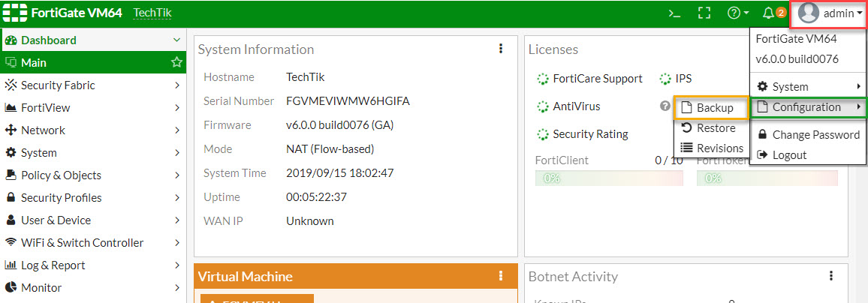Click the TechTik hostname link in header
Viewport: 868px width, 303px height.
152,13
